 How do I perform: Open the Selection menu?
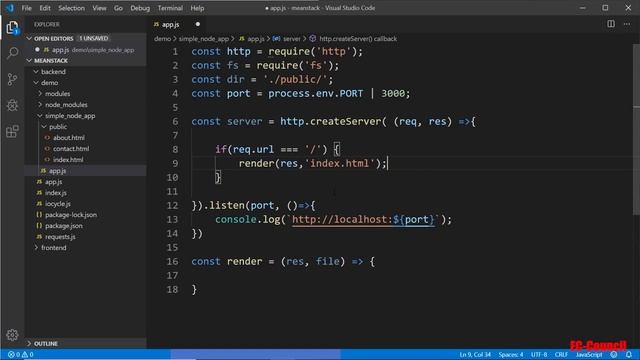point(71,8)
